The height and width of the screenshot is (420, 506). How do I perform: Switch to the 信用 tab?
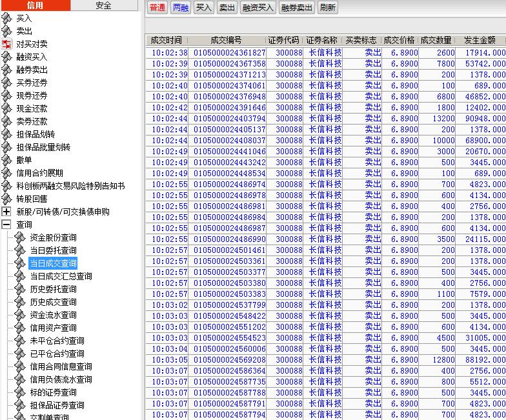point(35,5)
